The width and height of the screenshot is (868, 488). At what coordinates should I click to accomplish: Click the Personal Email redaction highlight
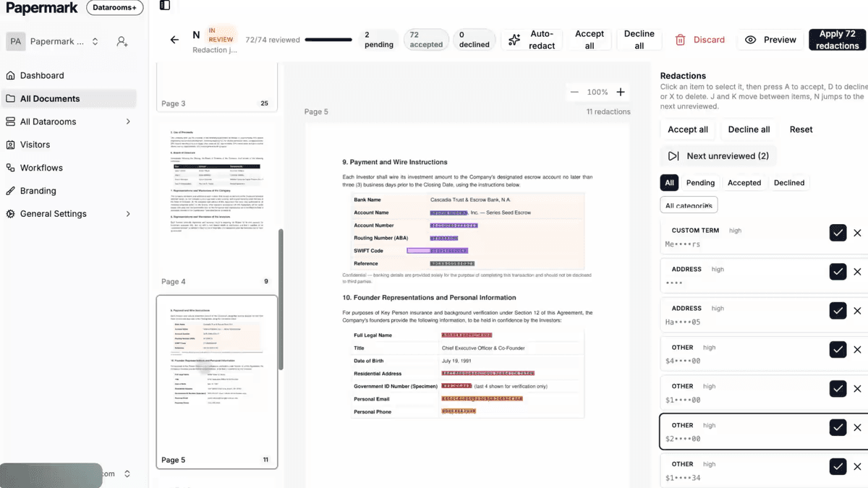tap(482, 398)
